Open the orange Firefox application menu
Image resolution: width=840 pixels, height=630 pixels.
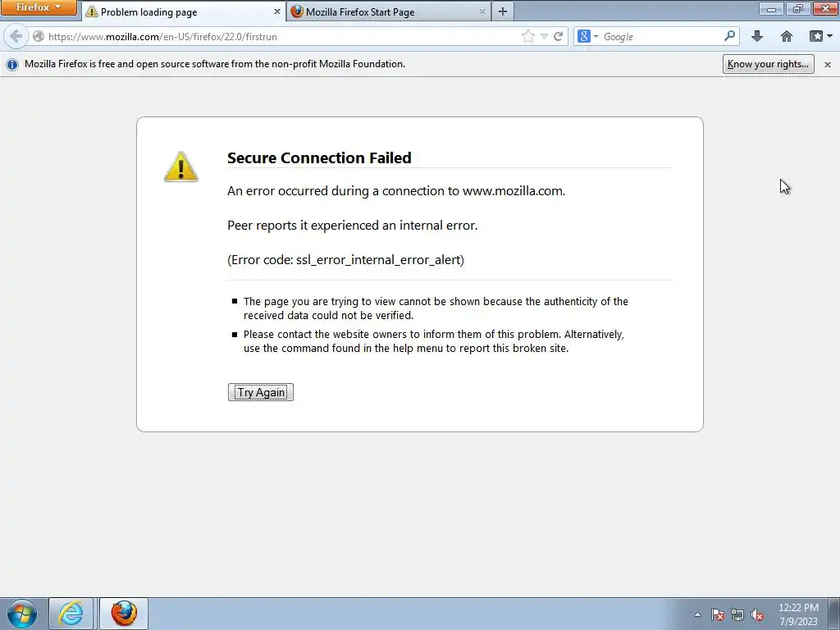(38, 7)
